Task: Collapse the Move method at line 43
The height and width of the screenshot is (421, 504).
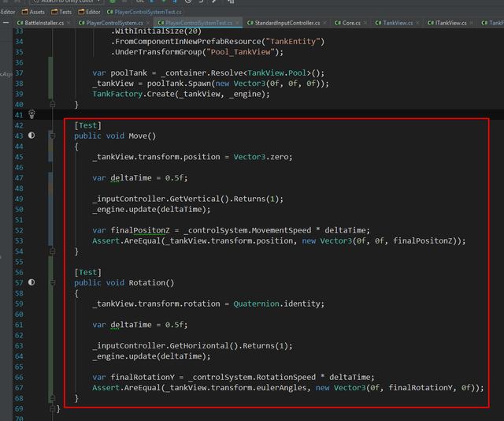Action: pos(53,136)
